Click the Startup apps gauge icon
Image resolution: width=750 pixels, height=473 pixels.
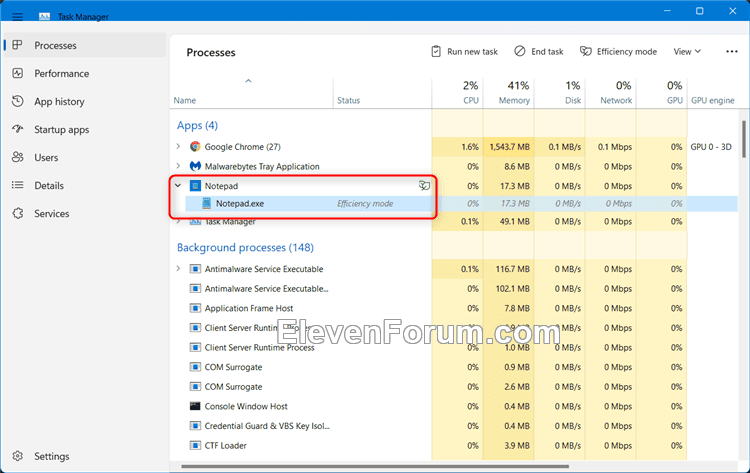[x=18, y=129]
